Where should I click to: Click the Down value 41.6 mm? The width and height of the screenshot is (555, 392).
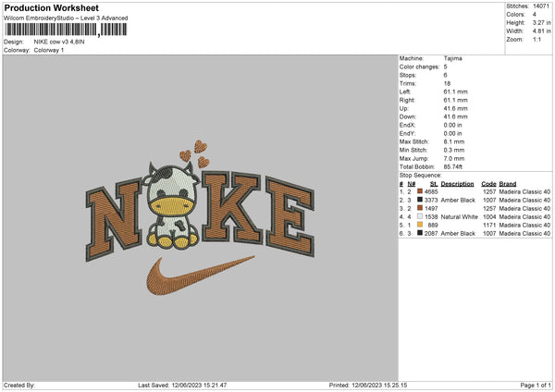coord(455,116)
